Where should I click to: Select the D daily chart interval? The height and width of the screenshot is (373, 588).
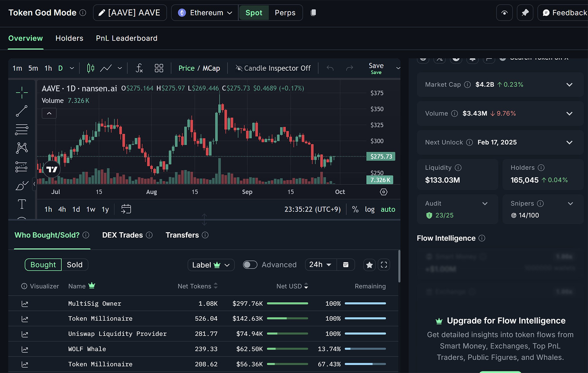(x=60, y=68)
